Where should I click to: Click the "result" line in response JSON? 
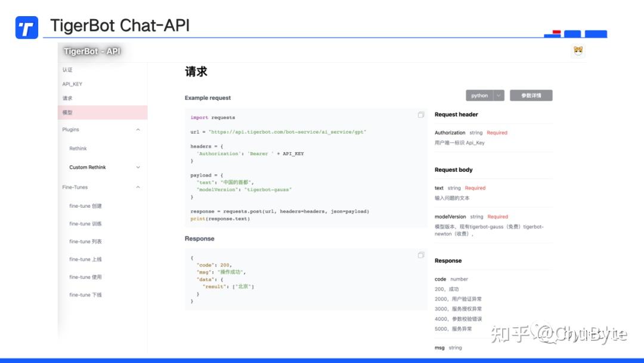(228, 287)
